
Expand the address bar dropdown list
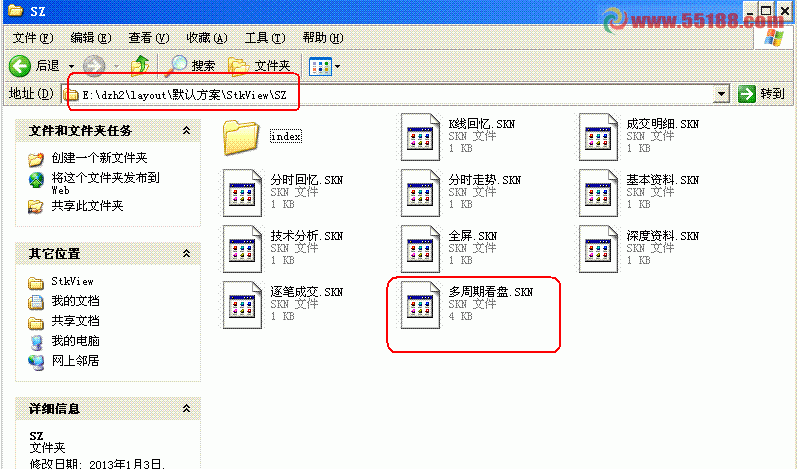(721, 95)
